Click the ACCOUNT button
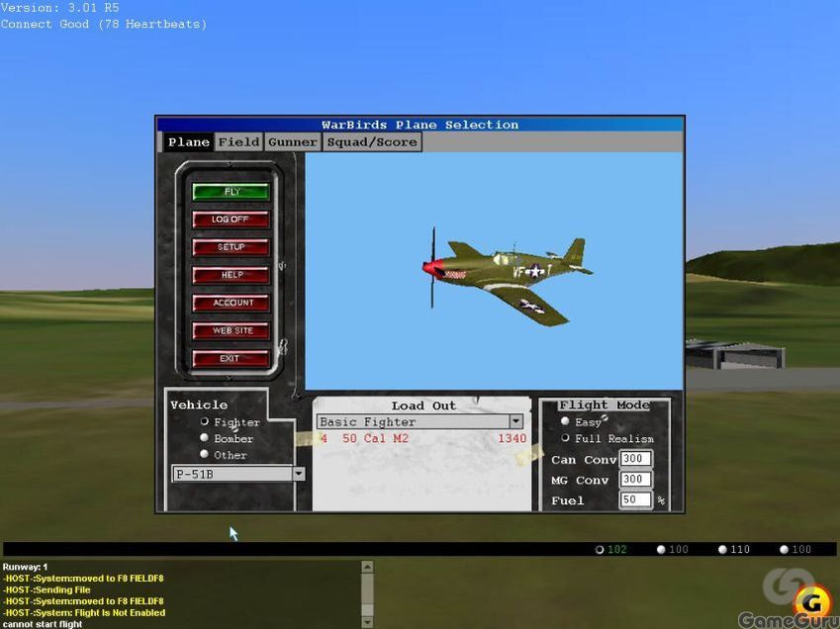The width and height of the screenshot is (840, 629). pyautogui.click(x=231, y=303)
